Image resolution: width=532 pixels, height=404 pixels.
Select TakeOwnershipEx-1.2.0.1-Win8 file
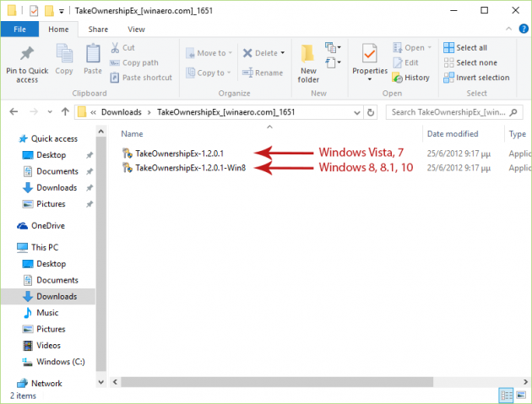(x=189, y=168)
